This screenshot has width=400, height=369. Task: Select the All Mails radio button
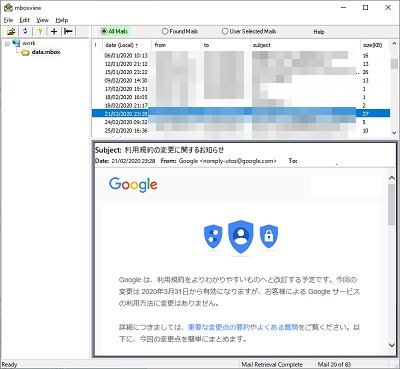(x=104, y=31)
